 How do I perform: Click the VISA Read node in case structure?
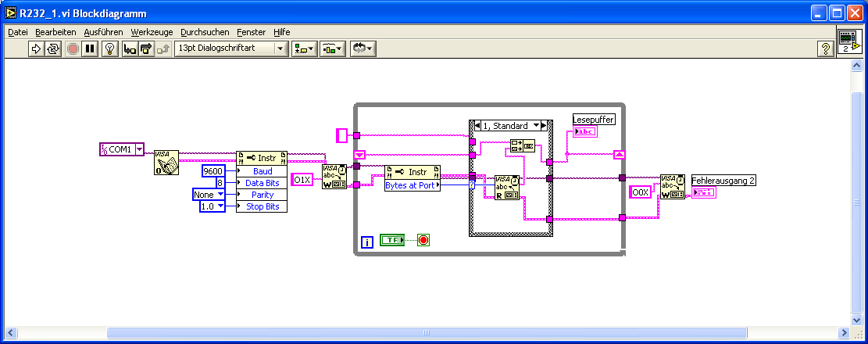coord(506,187)
